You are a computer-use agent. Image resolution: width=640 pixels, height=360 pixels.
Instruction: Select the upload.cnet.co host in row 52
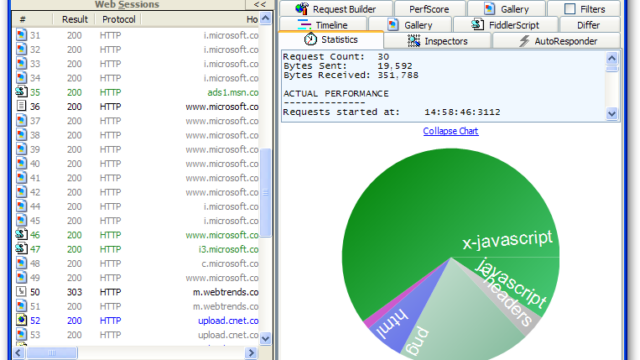coord(228,320)
